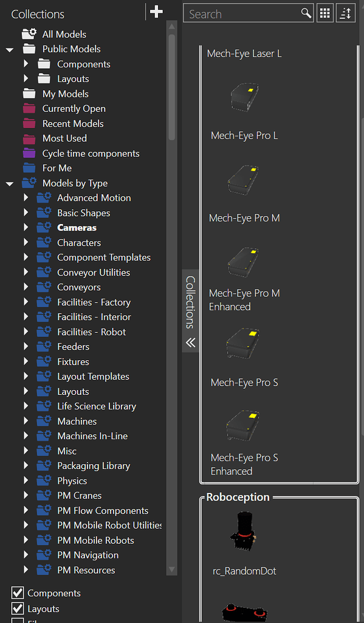The width and height of the screenshot is (364, 623).
Task: Select Packaging Library in the tree
Action: pos(94,465)
